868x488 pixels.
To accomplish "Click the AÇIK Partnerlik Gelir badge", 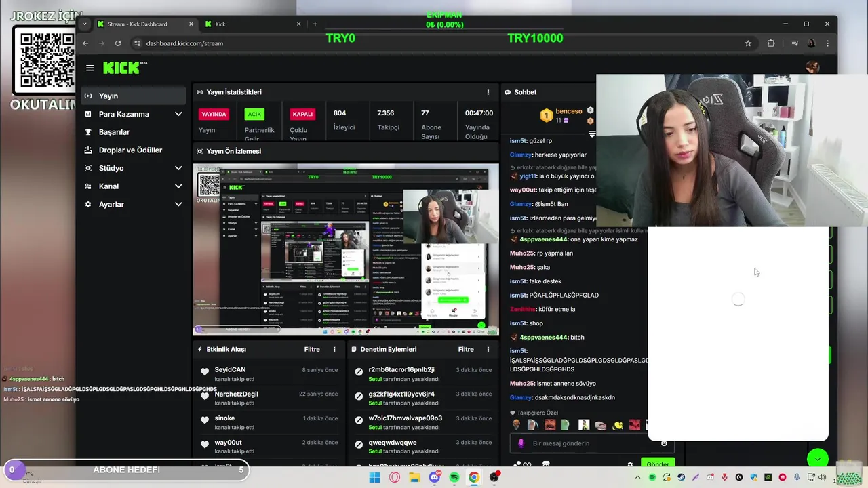I will [254, 114].
